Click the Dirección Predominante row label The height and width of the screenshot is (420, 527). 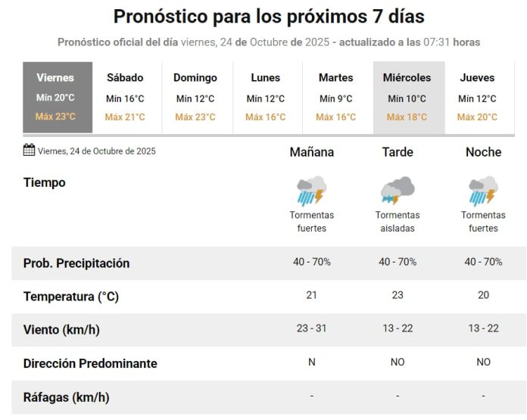tap(90, 363)
